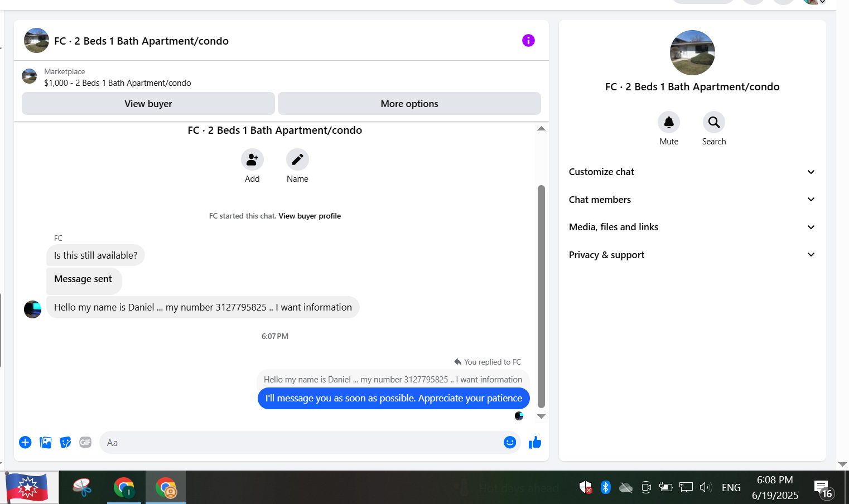Viewport: 849px width, 504px height.
Task: Open network tray icon
Action: click(686, 487)
